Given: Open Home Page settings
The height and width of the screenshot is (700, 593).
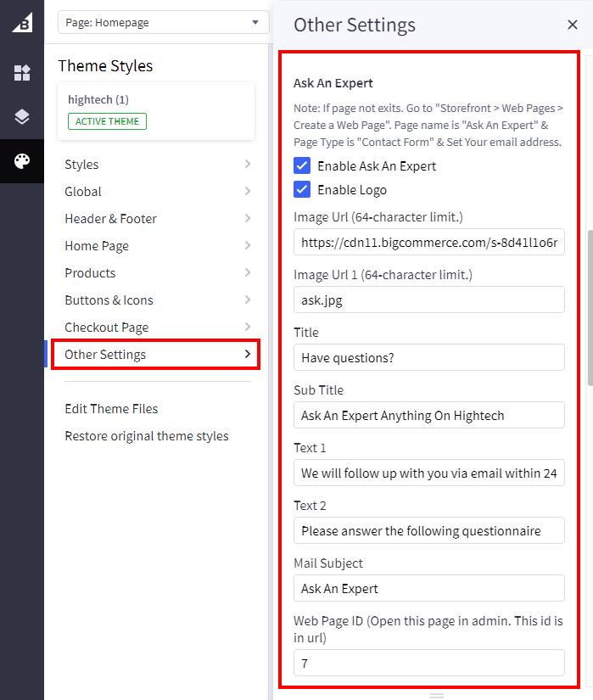Looking at the screenshot, I should 158,246.
